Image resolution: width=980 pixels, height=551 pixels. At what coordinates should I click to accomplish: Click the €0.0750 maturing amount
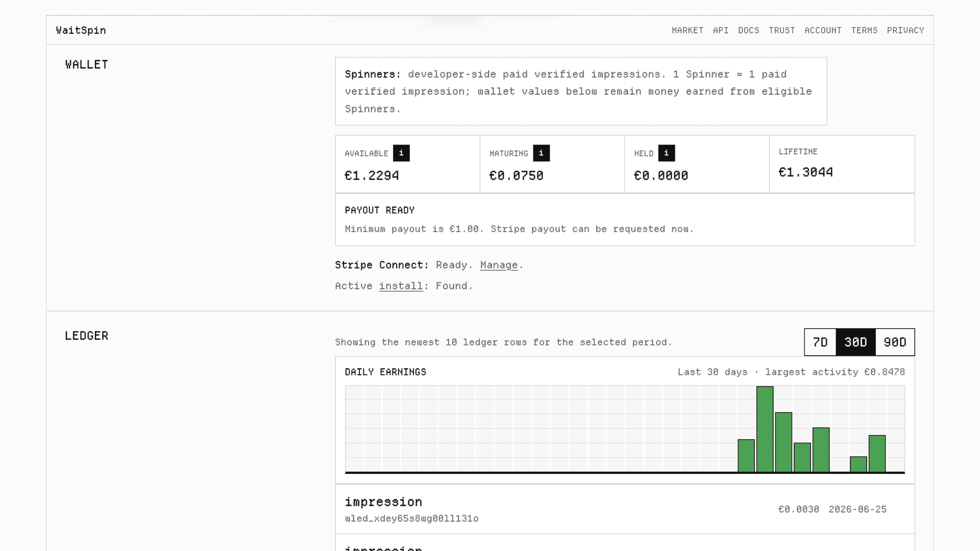point(516,176)
